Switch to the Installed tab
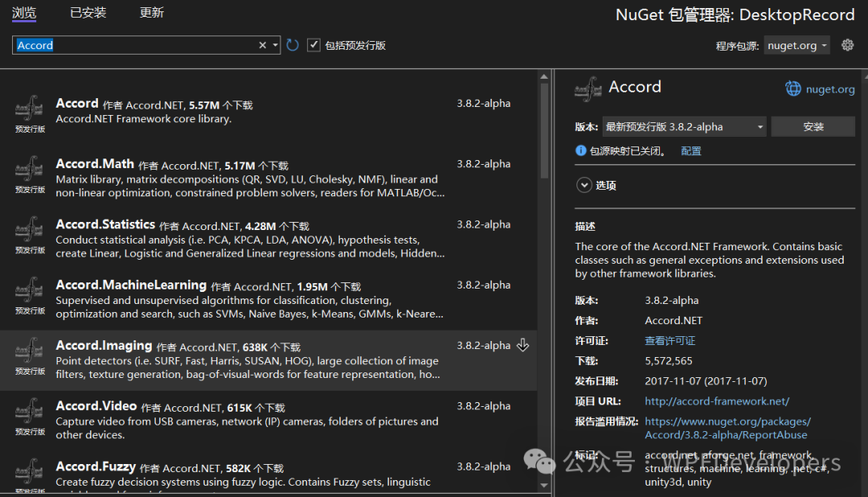868x497 pixels. click(x=88, y=13)
